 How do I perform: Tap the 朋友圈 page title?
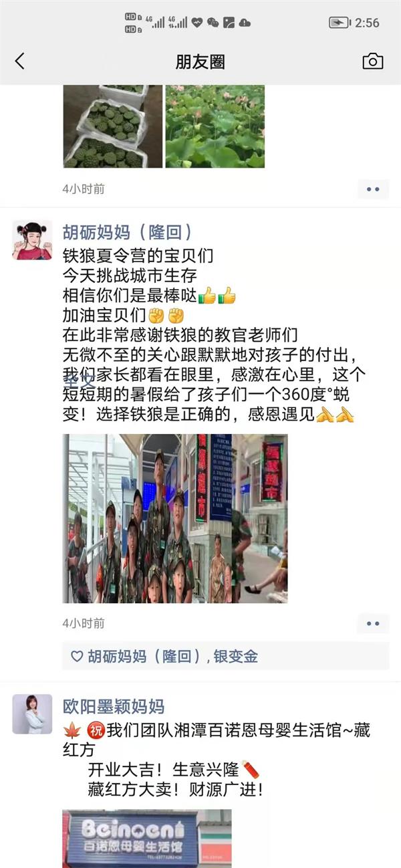(200, 62)
